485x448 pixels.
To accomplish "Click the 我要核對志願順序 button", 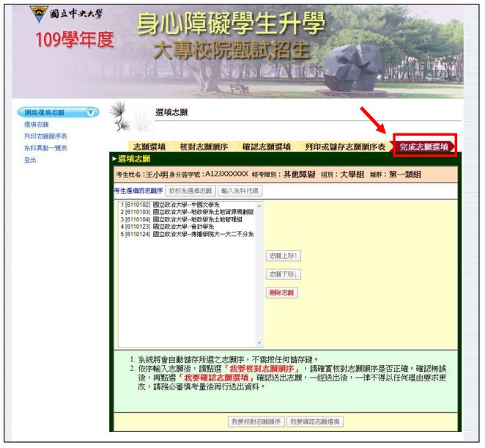I will pos(256,422).
